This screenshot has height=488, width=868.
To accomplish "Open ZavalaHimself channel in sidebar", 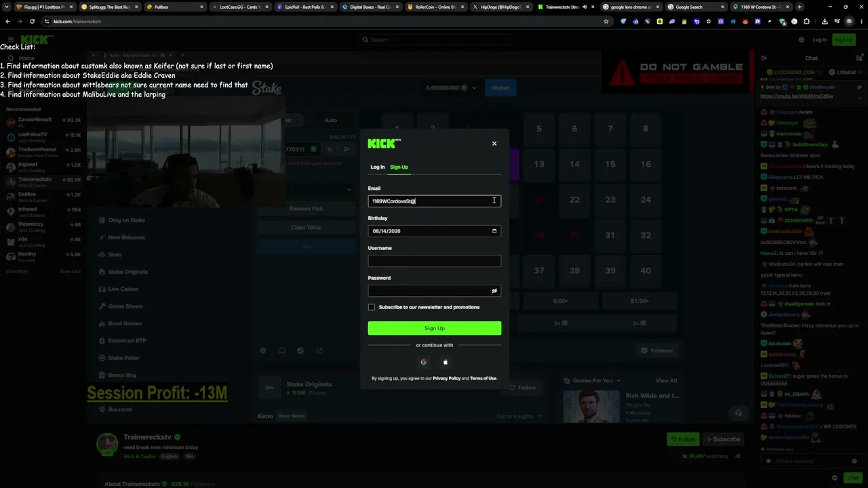I will point(44,123).
